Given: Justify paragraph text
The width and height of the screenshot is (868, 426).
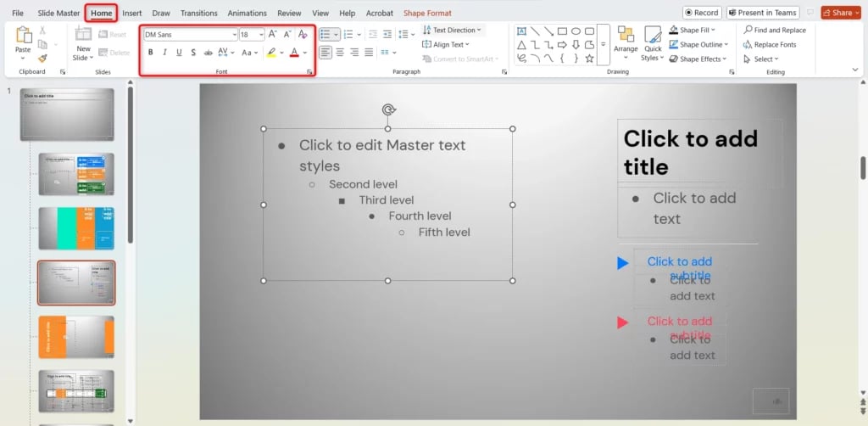Looking at the screenshot, I should pyautogui.click(x=369, y=53).
